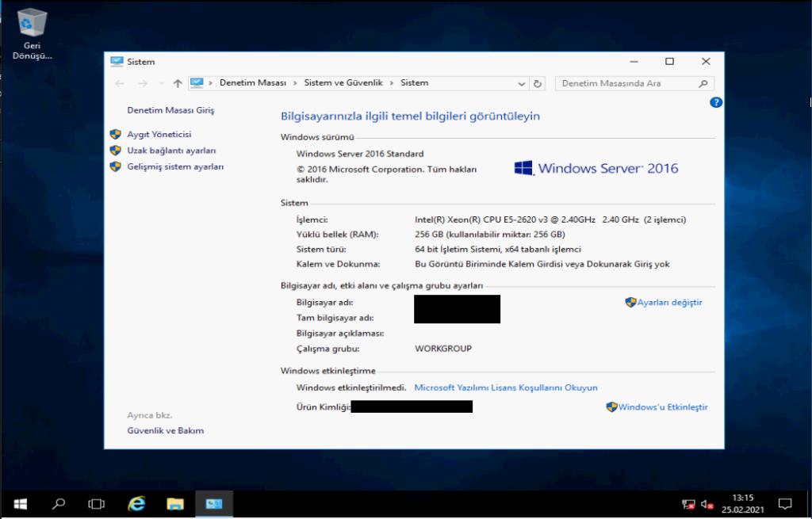Open File Explorer from taskbar
Screen dimensions: 812x519
coord(175,504)
